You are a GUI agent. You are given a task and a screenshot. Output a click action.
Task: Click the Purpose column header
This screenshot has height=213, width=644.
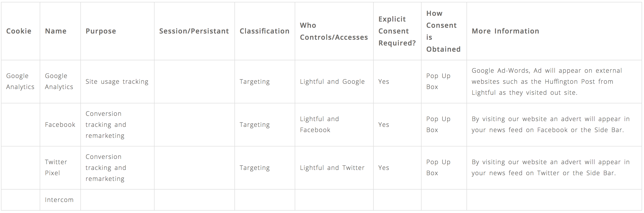(x=101, y=31)
